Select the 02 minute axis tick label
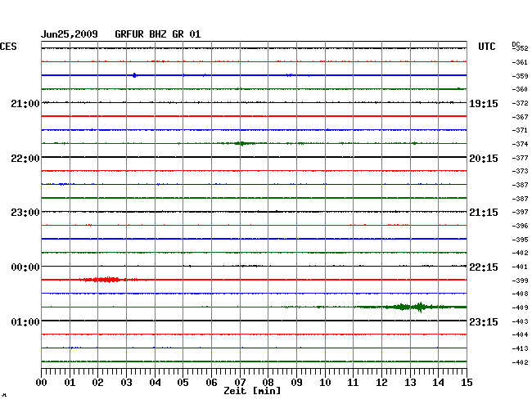 pos(97,383)
